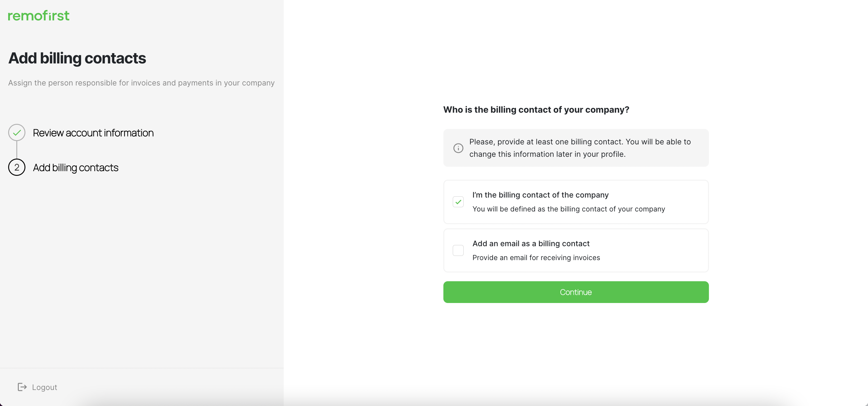Open the Review account information step

(x=93, y=133)
